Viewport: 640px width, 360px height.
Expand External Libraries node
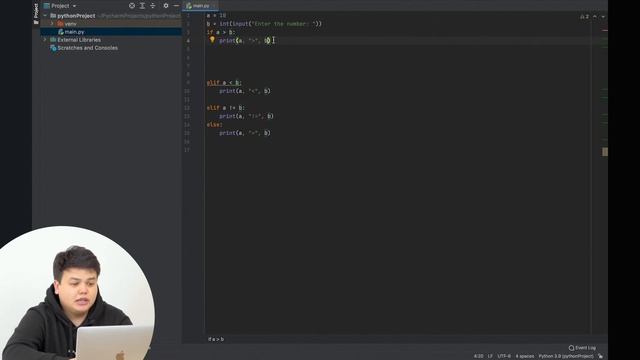pyautogui.click(x=45, y=40)
